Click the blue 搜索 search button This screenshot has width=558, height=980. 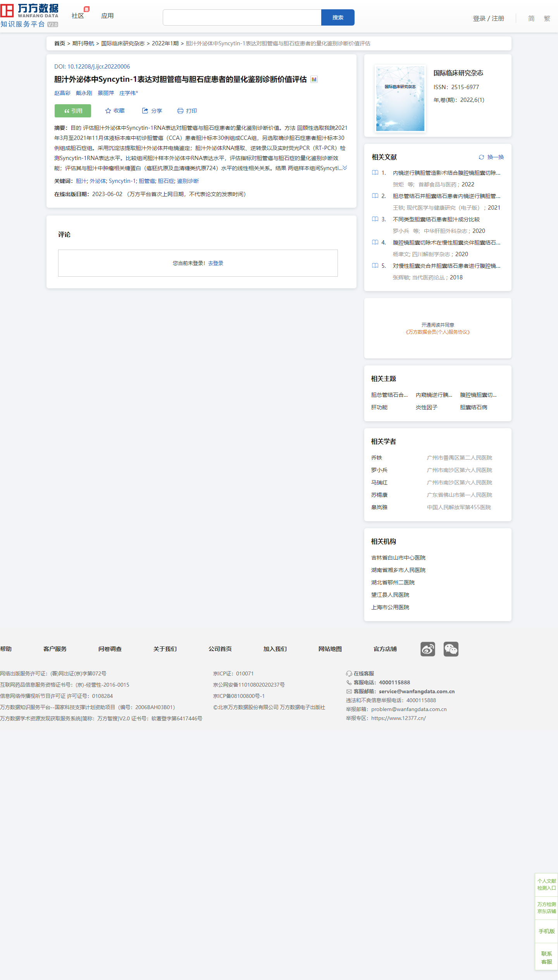[338, 17]
